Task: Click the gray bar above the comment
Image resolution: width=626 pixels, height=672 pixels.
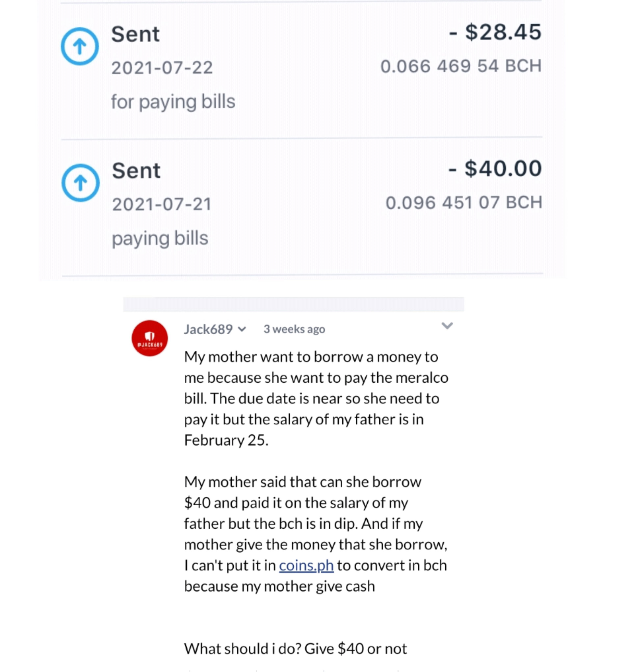Action: pyautogui.click(x=294, y=304)
